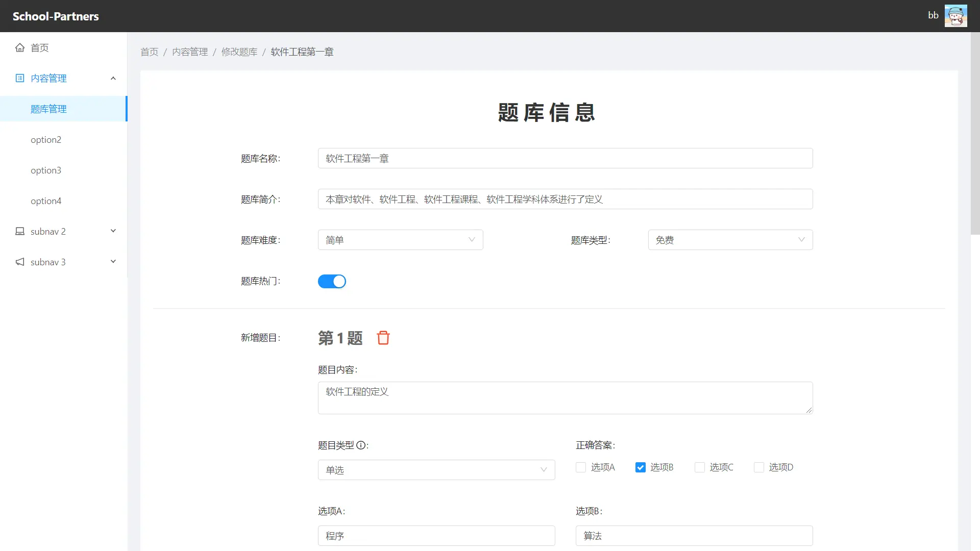Click the 内容管理 sidebar list icon

pyautogui.click(x=20, y=78)
